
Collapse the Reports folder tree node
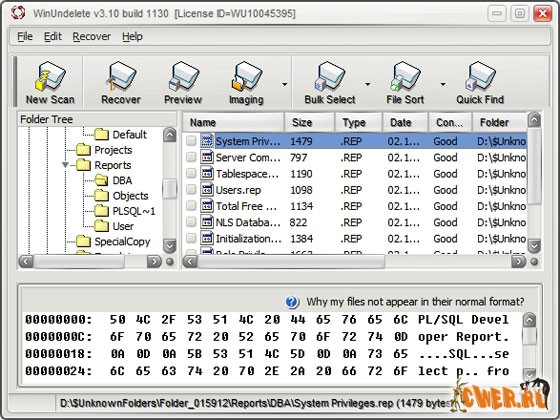pos(65,165)
